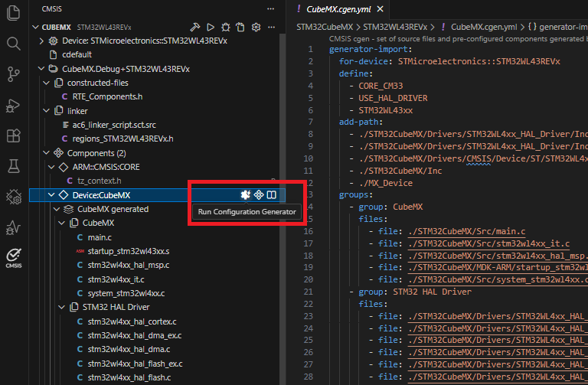Click CubeMX.cgen.yml in the breadcrumb
This screenshot has width=588, height=385.
click(484, 27)
